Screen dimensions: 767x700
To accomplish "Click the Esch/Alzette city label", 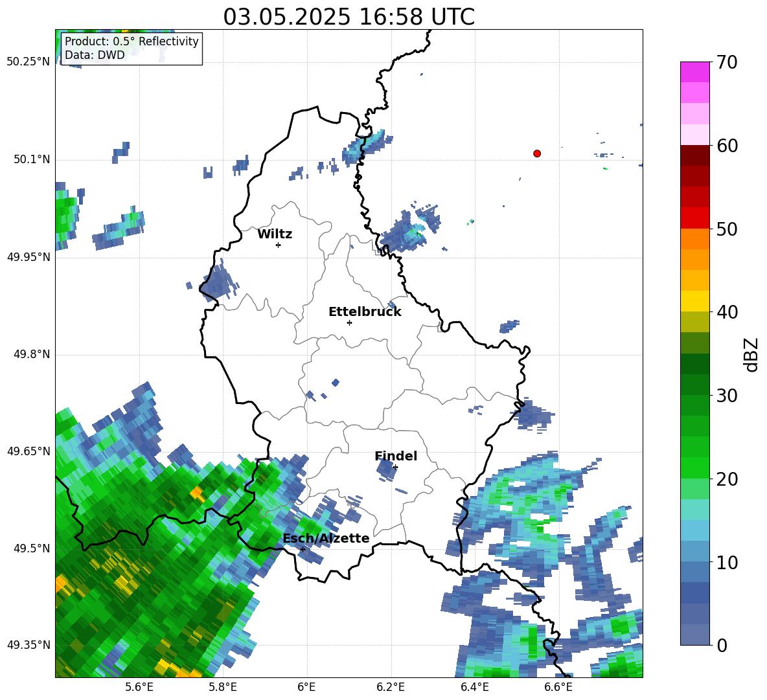I will 326,538.
